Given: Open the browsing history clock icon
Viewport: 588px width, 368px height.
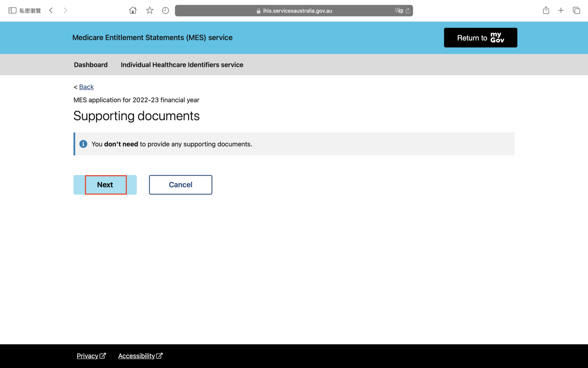Looking at the screenshot, I should click(x=165, y=11).
